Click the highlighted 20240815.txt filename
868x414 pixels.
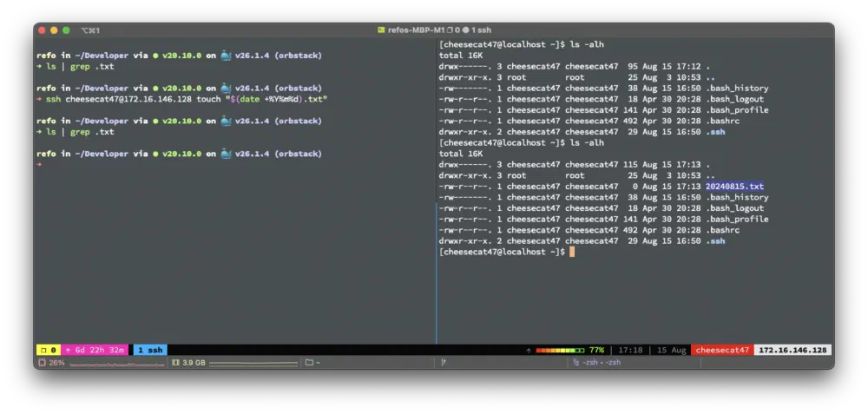coord(734,187)
